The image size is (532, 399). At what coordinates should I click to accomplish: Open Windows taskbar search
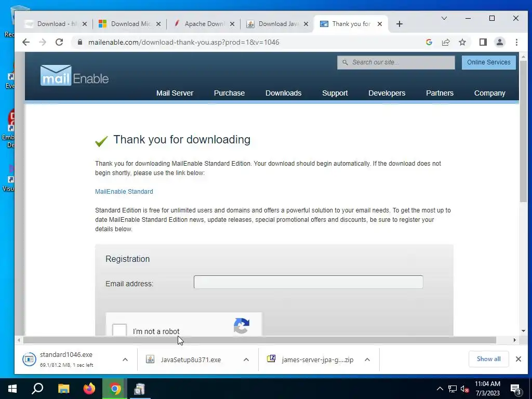37,389
